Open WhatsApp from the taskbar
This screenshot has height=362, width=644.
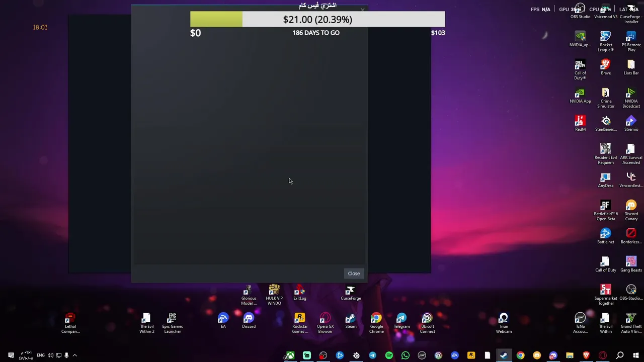(x=406, y=356)
